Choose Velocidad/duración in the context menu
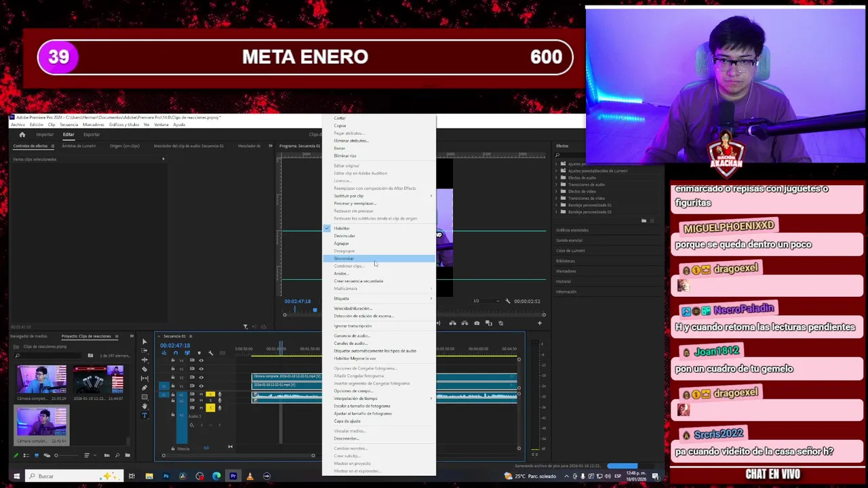 (378, 308)
